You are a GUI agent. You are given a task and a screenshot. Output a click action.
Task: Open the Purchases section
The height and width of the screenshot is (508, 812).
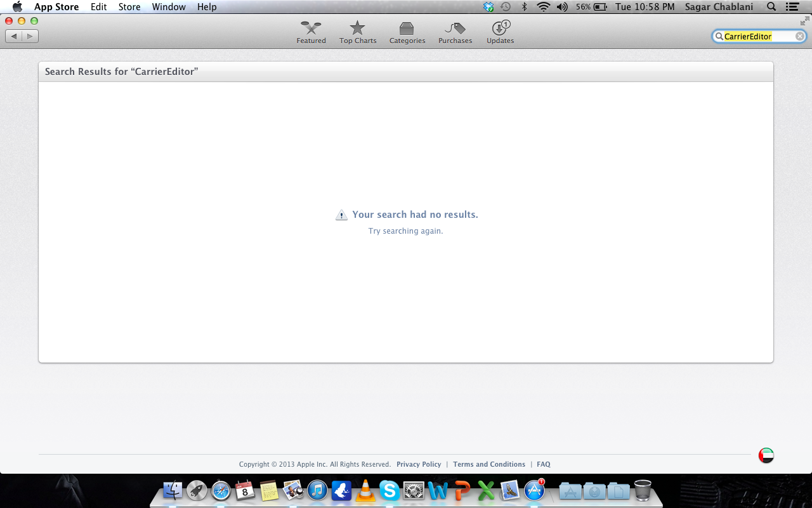[455, 32]
